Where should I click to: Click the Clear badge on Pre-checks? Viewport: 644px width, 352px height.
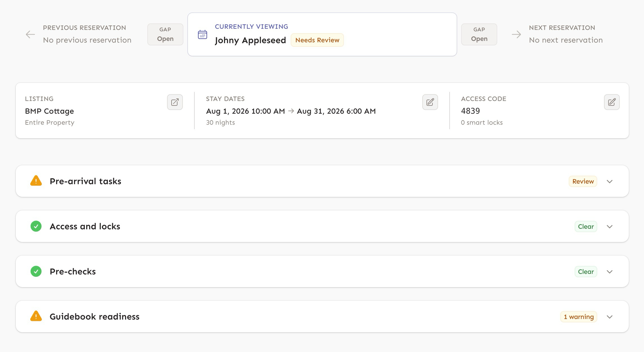pyautogui.click(x=586, y=272)
